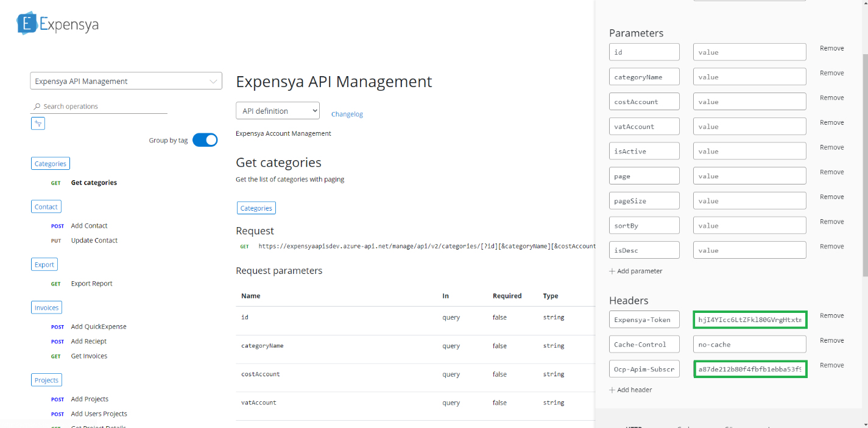Select the Projects tag
This screenshot has width=868, height=428.
[x=46, y=381]
